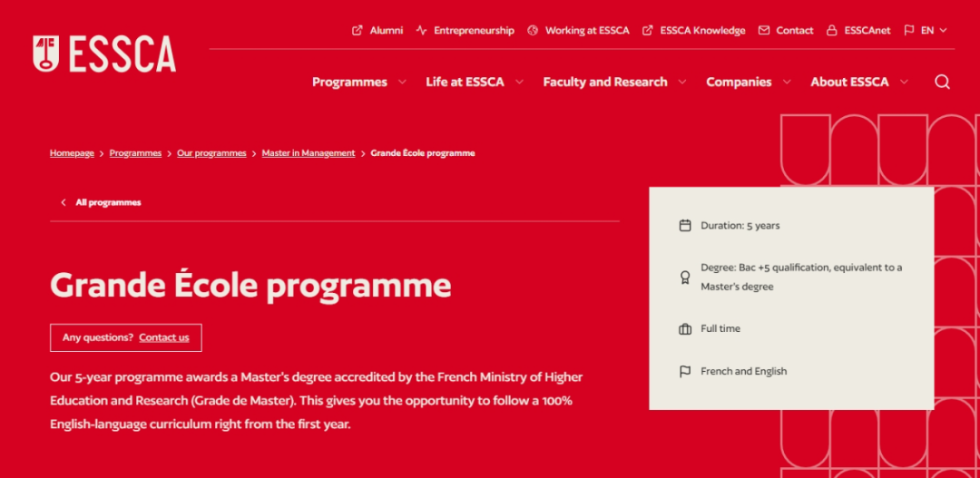The width and height of the screenshot is (980, 478).
Task: Click the ESSCAnet padlock icon
Action: [x=831, y=30]
